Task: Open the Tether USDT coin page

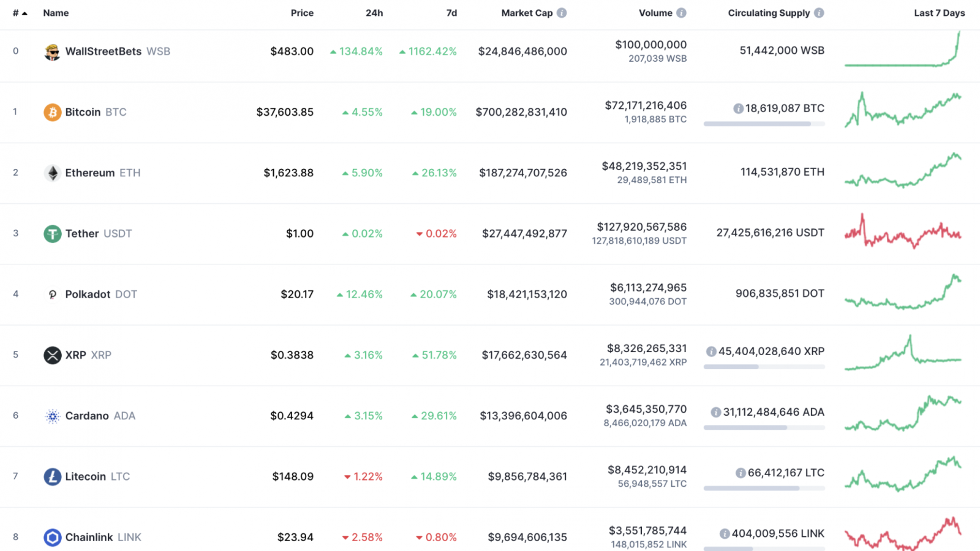Action: point(99,233)
